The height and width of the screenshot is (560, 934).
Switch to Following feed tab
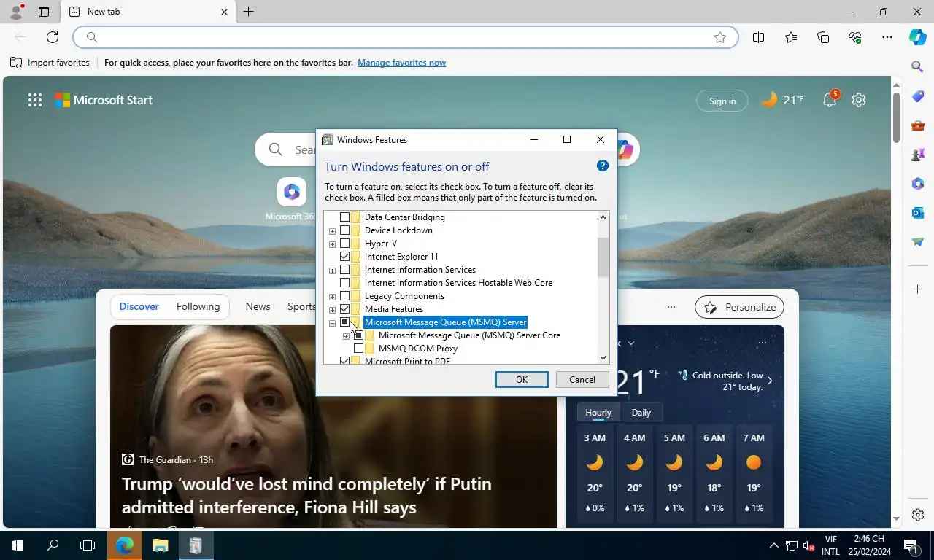coord(198,306)
